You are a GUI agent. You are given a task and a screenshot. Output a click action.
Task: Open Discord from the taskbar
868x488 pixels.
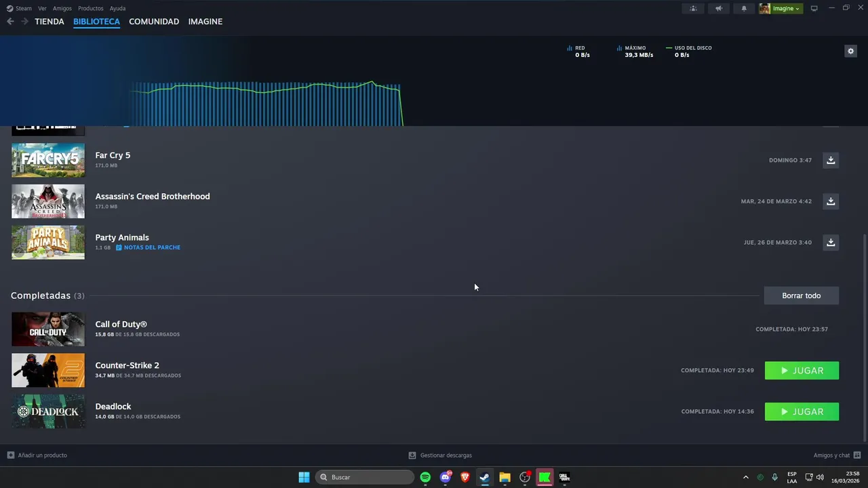[446, 477]
